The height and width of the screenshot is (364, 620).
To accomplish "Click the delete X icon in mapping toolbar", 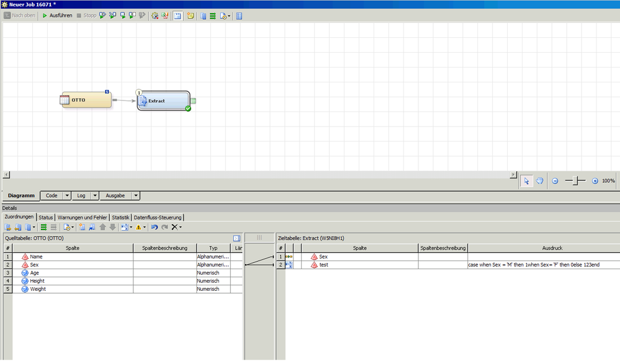I will [x=174, y=228].
